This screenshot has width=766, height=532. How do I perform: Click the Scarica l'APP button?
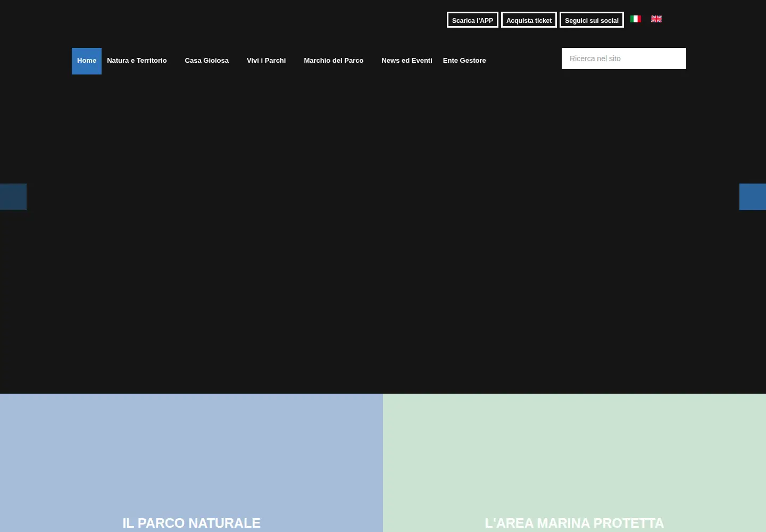click(472, 20)
